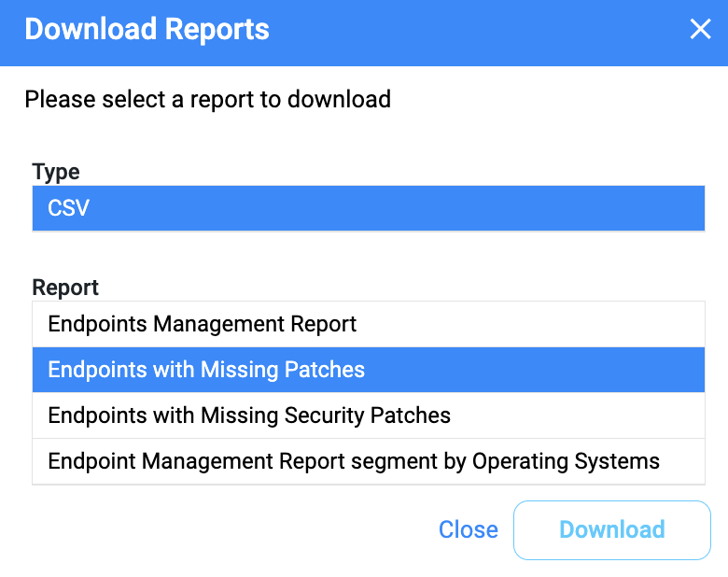The image size is (728, 577).
Task: Click the Download button
Action: tap(612, 530)
